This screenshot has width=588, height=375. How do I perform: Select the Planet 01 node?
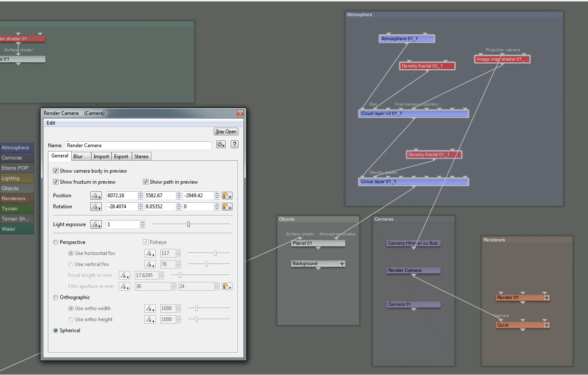tap(318, 243)
